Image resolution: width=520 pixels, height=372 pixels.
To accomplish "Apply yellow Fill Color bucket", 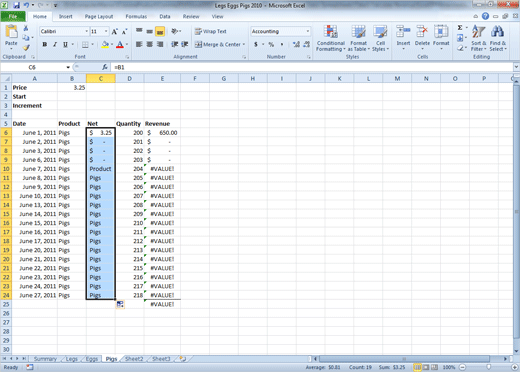I will [105, 44].
